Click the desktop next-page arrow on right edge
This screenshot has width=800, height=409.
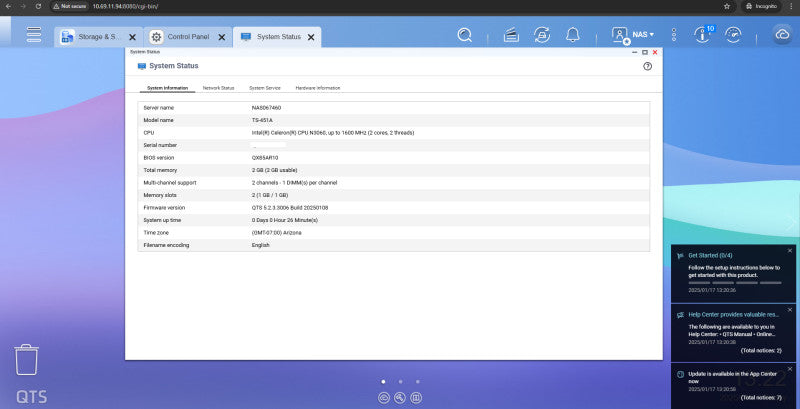coord(791,223)
